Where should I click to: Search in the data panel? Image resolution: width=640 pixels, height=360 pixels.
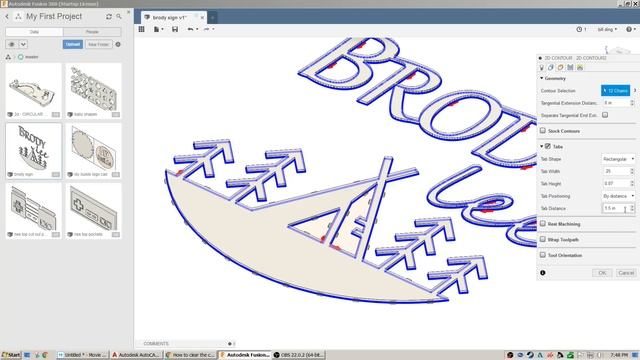click(119, 17)
